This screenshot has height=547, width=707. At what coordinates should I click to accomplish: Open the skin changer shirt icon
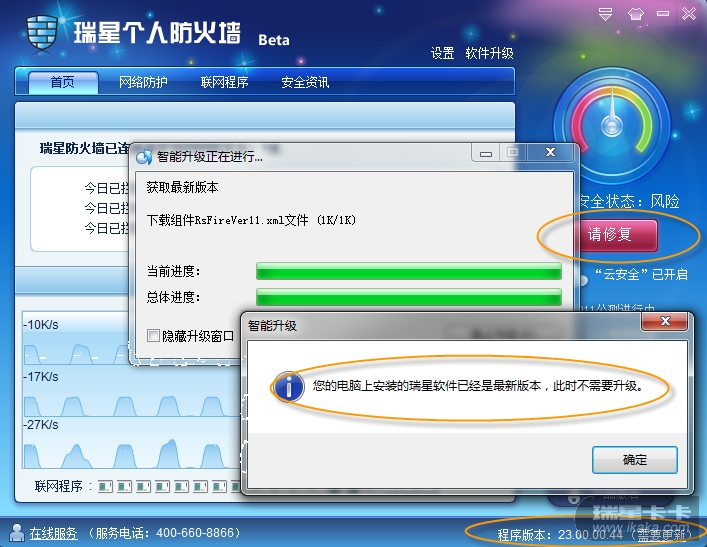[x=635, y=14]
